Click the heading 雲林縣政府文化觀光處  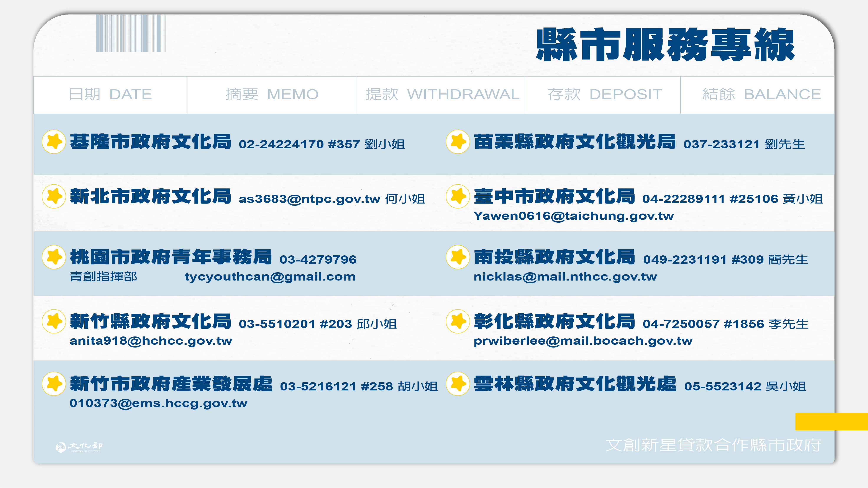[575, 384]
